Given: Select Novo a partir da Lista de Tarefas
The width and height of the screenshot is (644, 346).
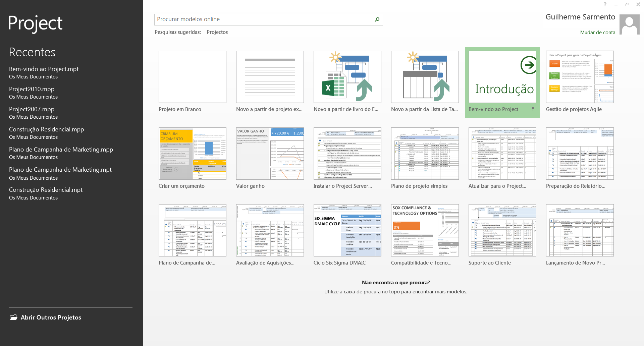Looking at the screenshot, I should point(425,77).
